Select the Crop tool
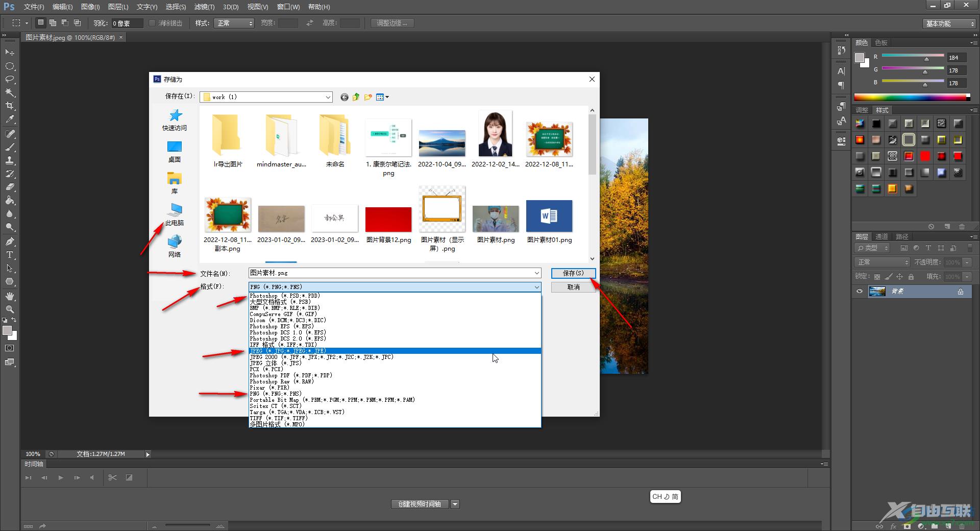Image resolution: width=980 pixels, height=531 pixels. tap(10, 106)
